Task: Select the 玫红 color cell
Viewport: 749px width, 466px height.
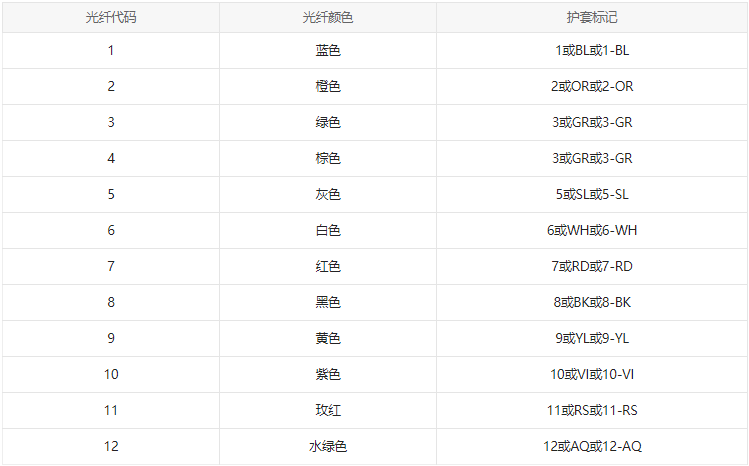Action: tap(328, 410)
